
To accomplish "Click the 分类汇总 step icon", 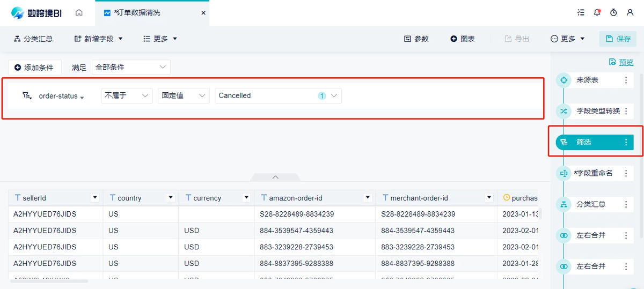I will (x=563, y=204).
